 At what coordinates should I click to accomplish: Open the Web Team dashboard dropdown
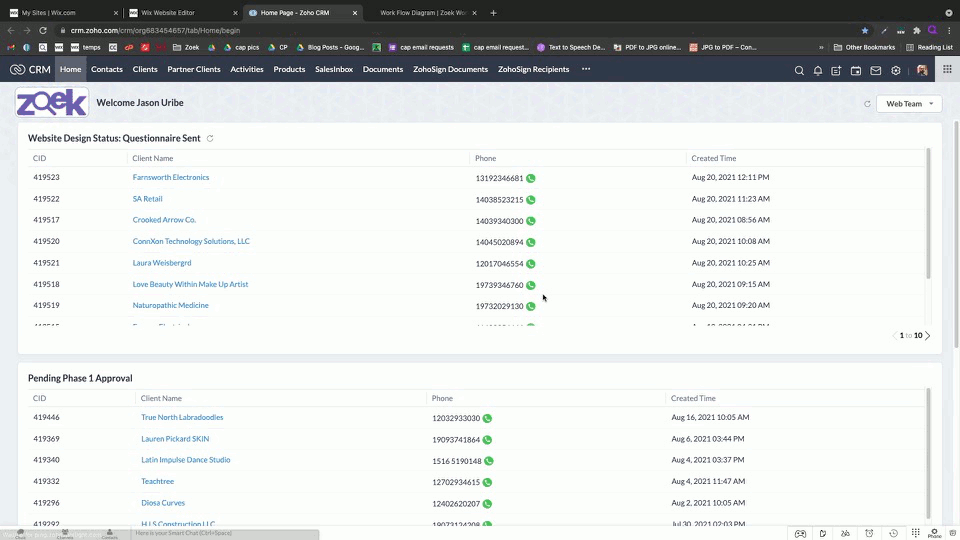tap(909, 104)
